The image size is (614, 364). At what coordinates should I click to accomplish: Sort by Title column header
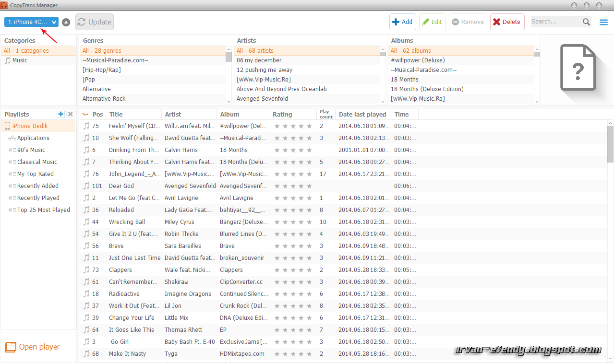coord(134,114)
